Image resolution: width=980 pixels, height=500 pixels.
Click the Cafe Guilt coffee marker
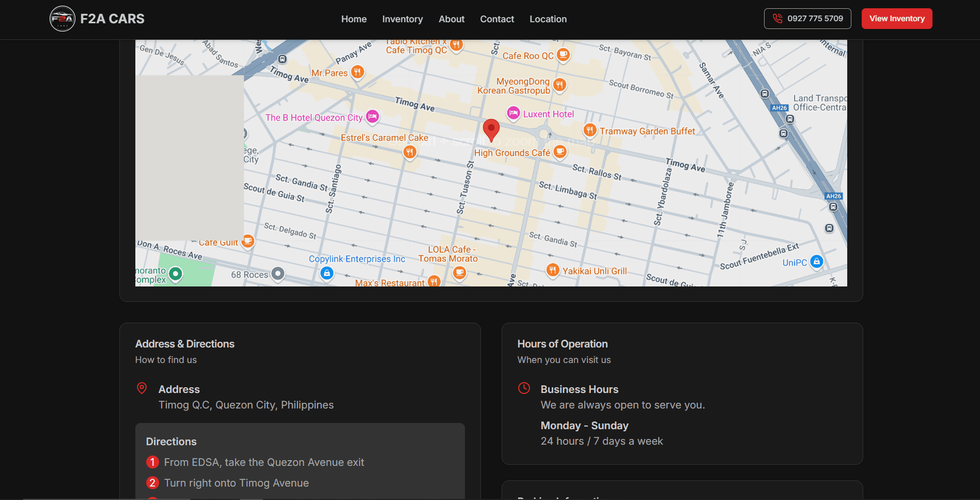pyautogui.click(x=248, y=241)
